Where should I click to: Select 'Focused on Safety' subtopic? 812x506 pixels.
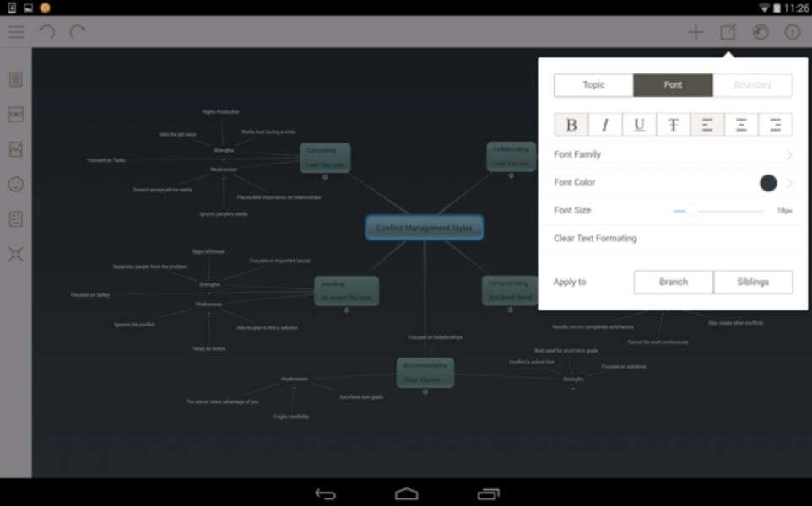[x=90, y=295]
